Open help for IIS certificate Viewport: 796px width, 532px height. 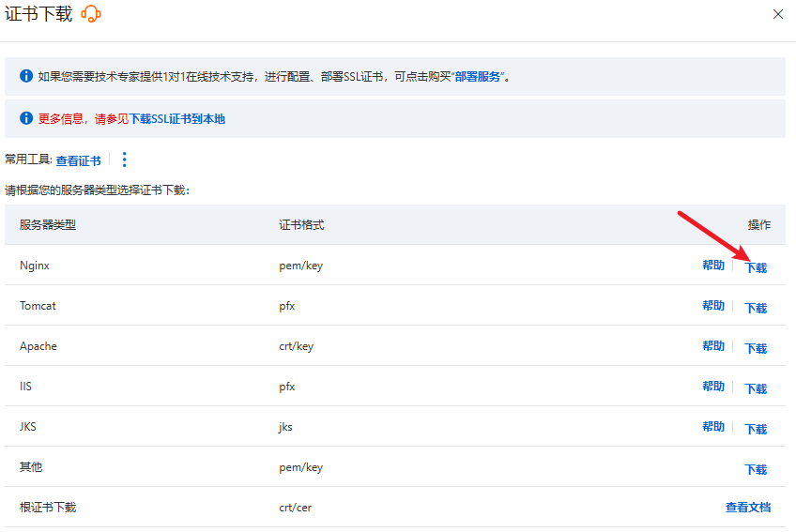pyautogui.click(x=713, y=387)
